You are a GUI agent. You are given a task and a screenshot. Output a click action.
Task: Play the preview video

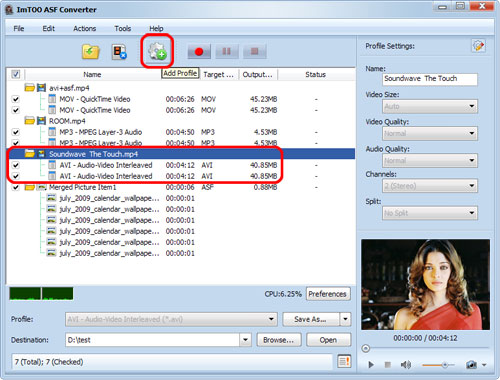click(371, 365)
